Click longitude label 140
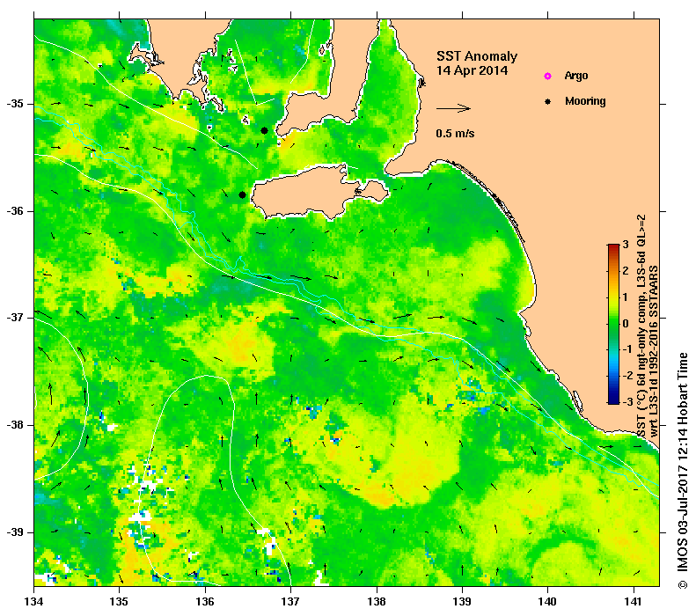696x616 pixels. (547, 602)
